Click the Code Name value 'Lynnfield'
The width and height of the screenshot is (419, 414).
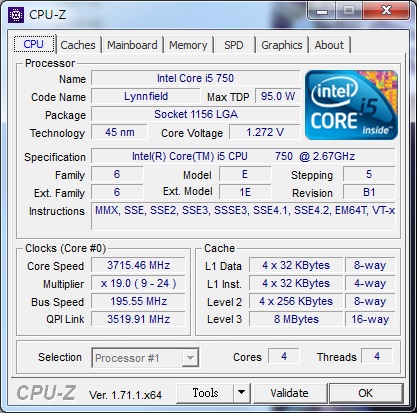[x=146, y=96]
